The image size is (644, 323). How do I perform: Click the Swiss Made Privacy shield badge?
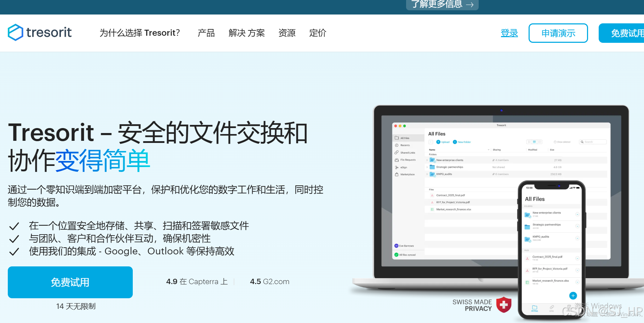click(503, 305)
